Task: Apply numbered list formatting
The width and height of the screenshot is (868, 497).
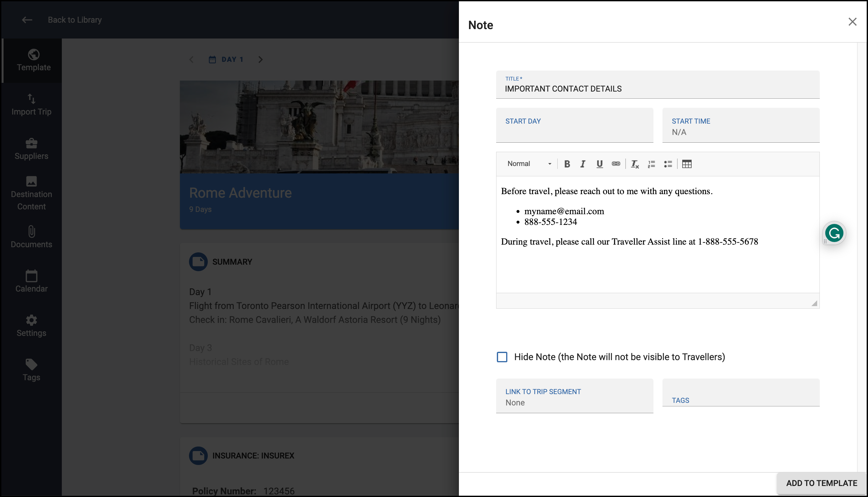Action: [651, 164]
